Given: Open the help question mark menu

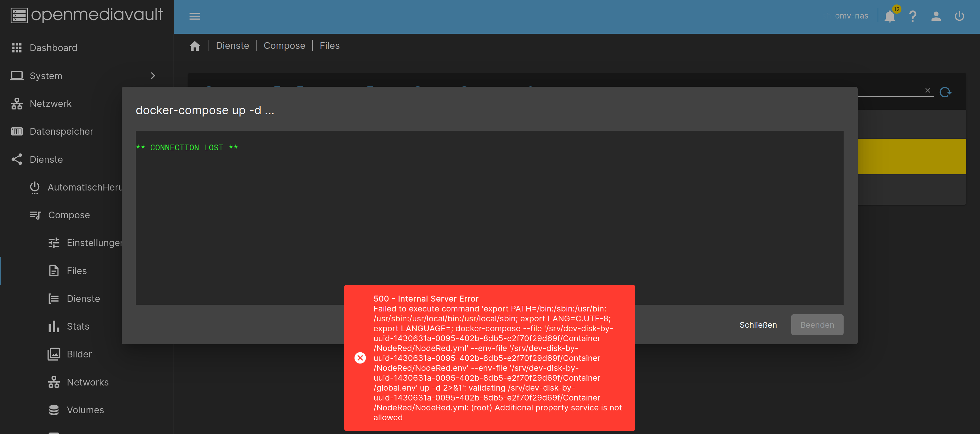Looking at the screenshot, I should point(912,16).
